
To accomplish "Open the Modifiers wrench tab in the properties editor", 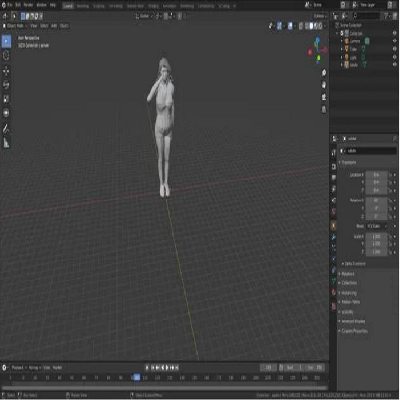I will tap(334, 237).
